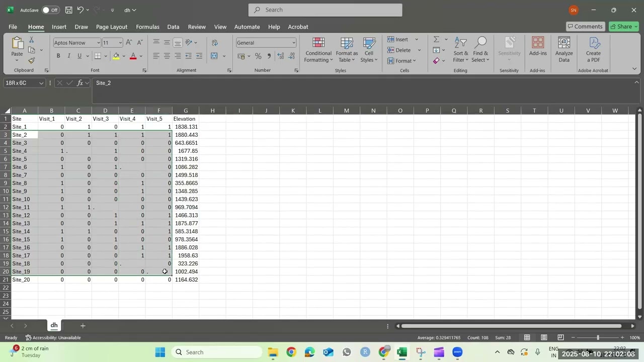644x362 pixels.
Task: Toggle Italic formatting
Action: tap(69, 56)
